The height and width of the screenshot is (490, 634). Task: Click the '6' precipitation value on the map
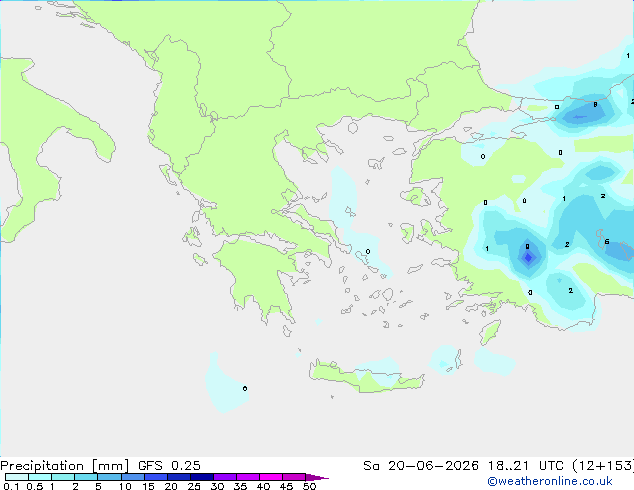tap(607, 242)
